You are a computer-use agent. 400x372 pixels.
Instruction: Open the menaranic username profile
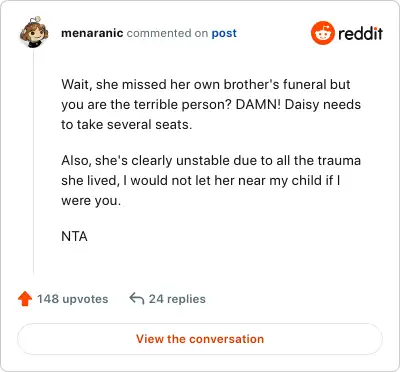92,33
